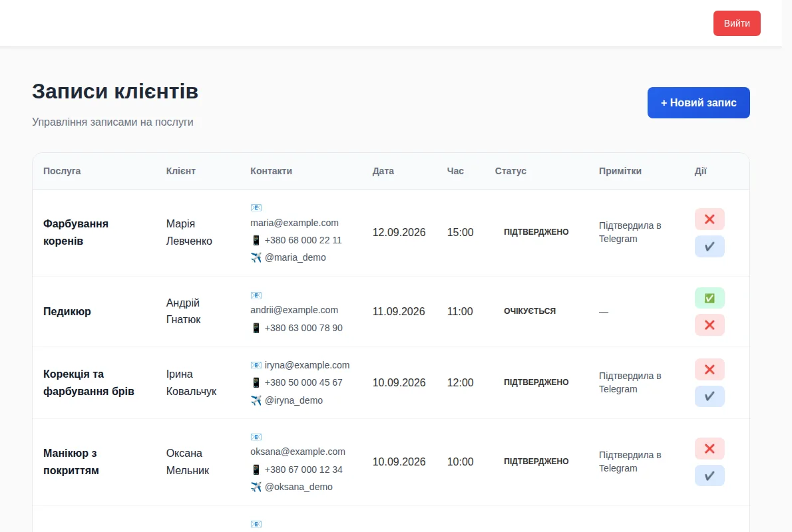Screen dimensions: 792x532
Task: Click email icon above maria@example.com
Action: click(x=256, y=207)
